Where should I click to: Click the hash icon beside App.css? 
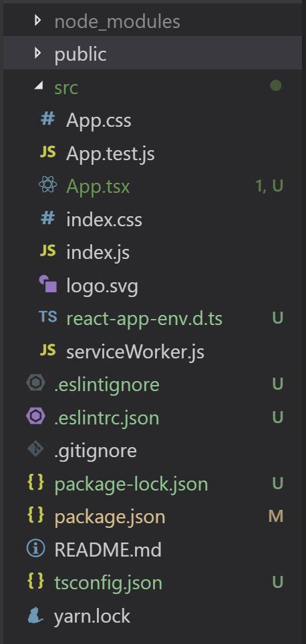tap(47, 119)
